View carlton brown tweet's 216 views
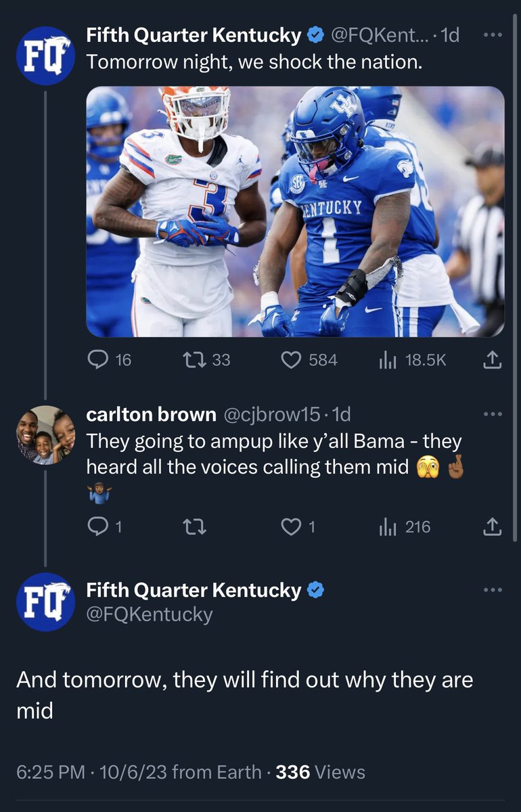 (x=405, y=526)
